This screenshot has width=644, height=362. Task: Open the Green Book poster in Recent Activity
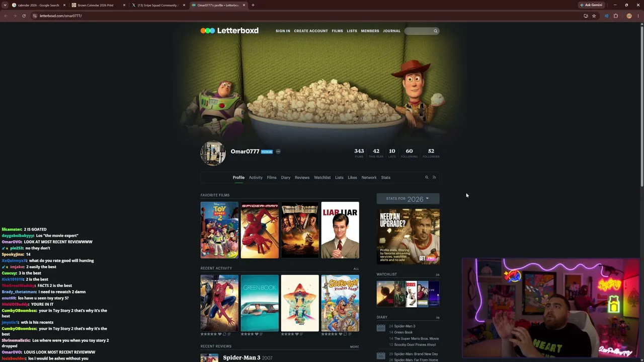click(x=260, y=303)
